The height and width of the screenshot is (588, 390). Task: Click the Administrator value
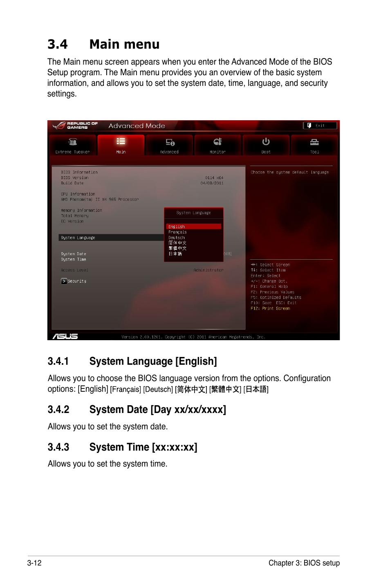click(208, 270)
